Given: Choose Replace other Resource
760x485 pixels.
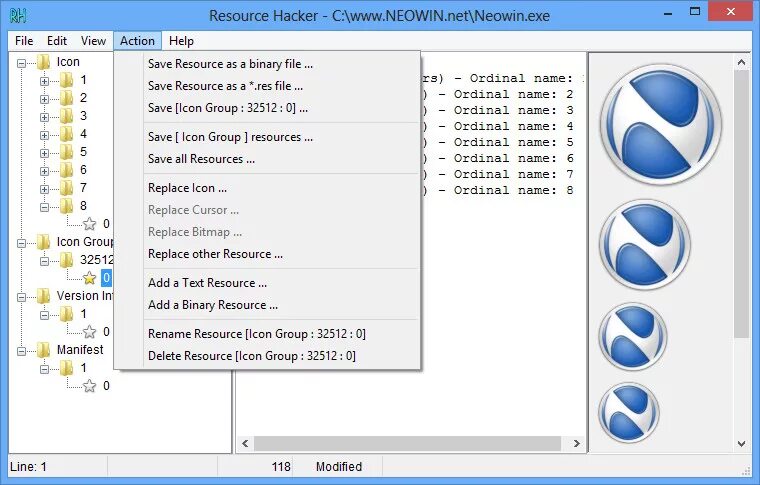Looking at the screenshot, I should 268,254.
